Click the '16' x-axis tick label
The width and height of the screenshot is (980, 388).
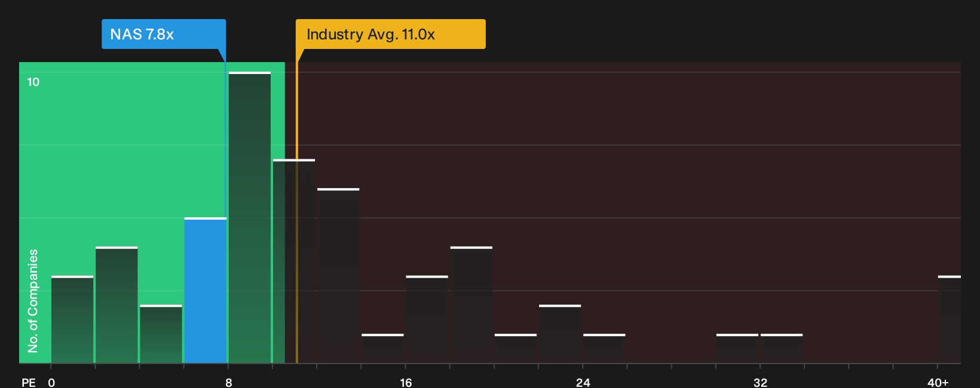pos(406,383)
